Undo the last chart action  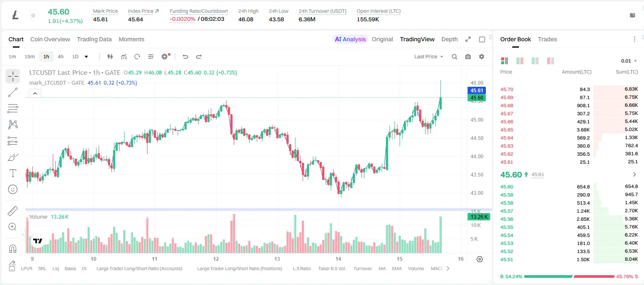(185, 57)
